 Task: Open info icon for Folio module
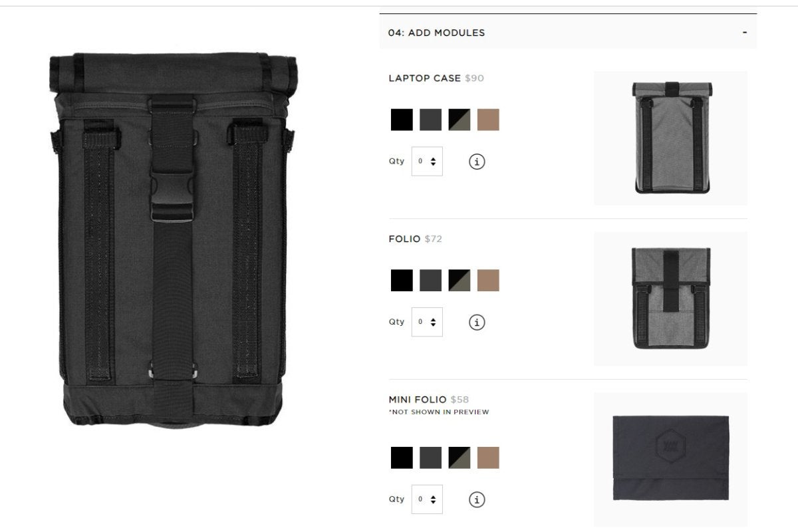pyautogui.click(x=477, y=323)
